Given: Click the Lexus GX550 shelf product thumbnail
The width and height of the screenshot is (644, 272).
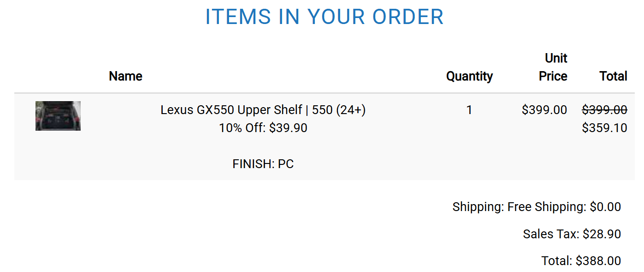Looking at the screenshot, I should (58, 116).
